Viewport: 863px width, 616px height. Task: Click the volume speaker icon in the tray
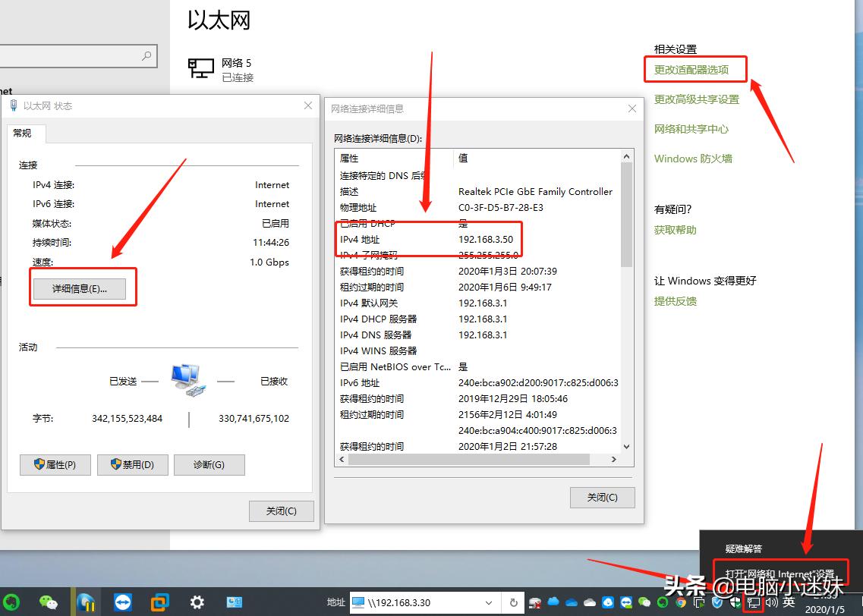[772, 602]
